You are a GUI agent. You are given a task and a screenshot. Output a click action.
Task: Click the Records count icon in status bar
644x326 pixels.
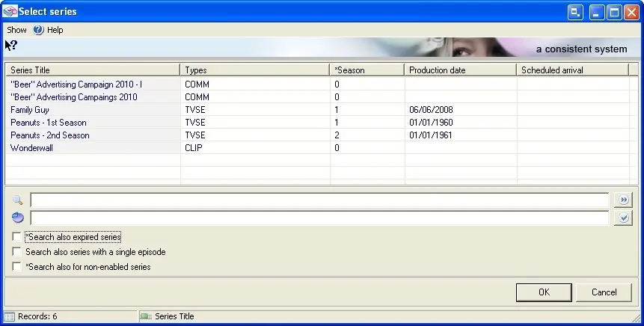pos(9,316)
